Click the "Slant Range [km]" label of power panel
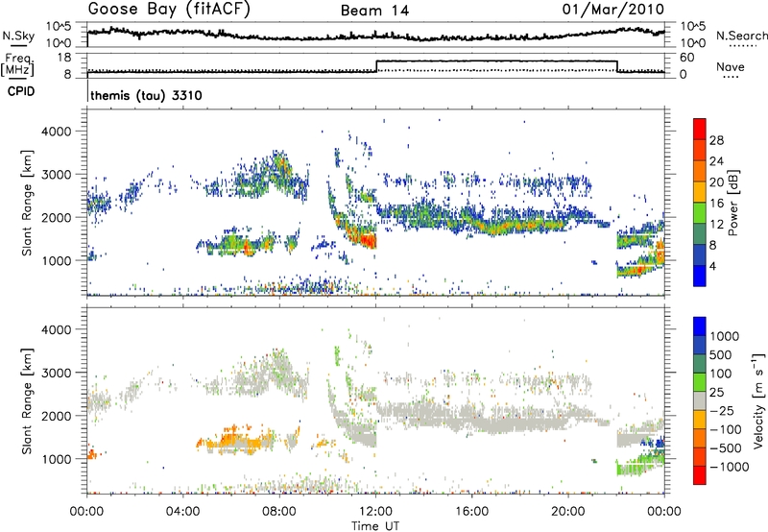Screen dimensions: 768x532 (27, 203)
